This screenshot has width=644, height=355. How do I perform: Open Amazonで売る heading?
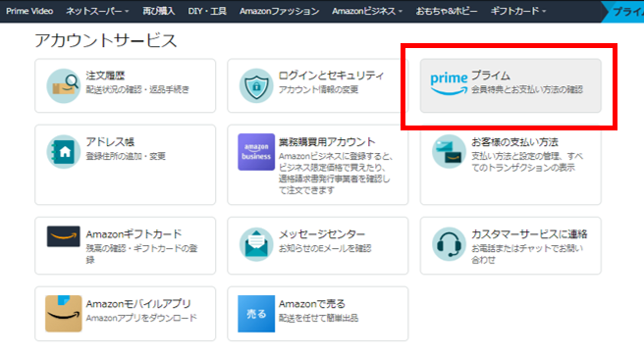312,304
